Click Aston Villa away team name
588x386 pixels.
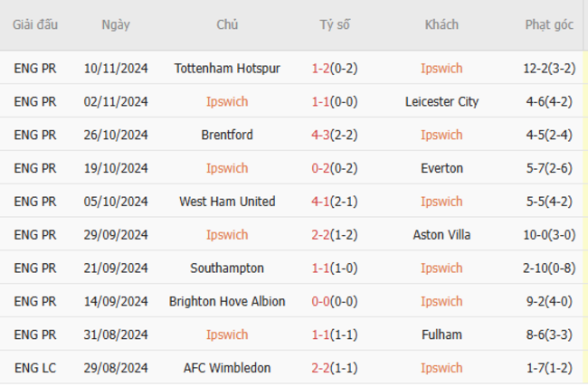[x=441, y=235]
